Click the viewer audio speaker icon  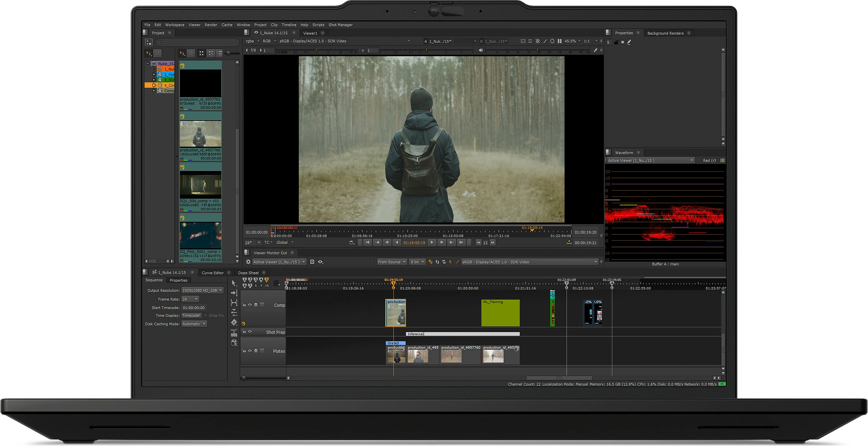pyautogui.click(x=481, y=50)
